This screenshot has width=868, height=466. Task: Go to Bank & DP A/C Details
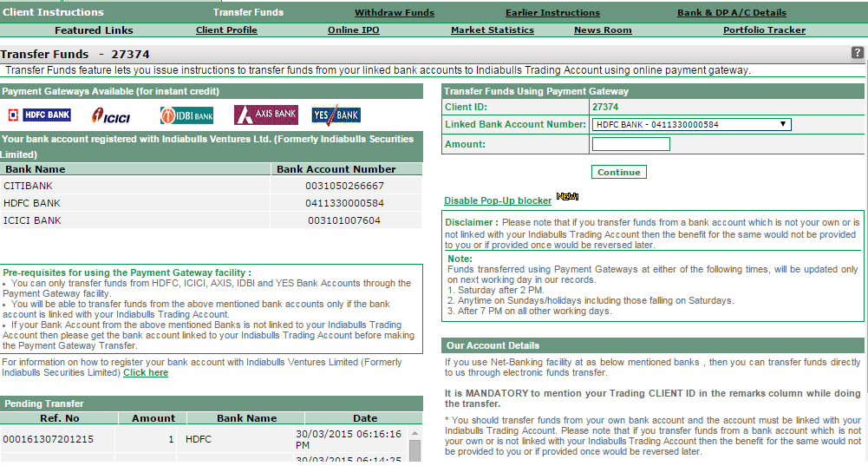tap(731, 13)
